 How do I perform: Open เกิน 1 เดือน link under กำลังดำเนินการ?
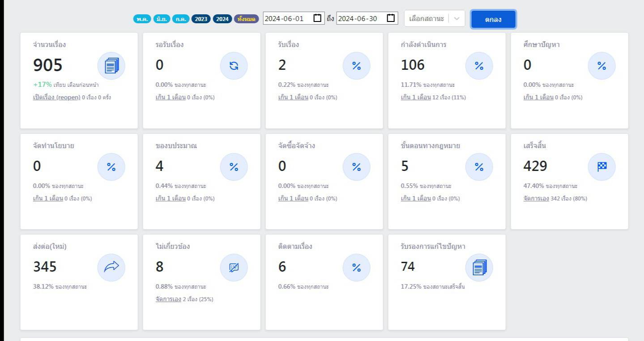tap(415, 97)
